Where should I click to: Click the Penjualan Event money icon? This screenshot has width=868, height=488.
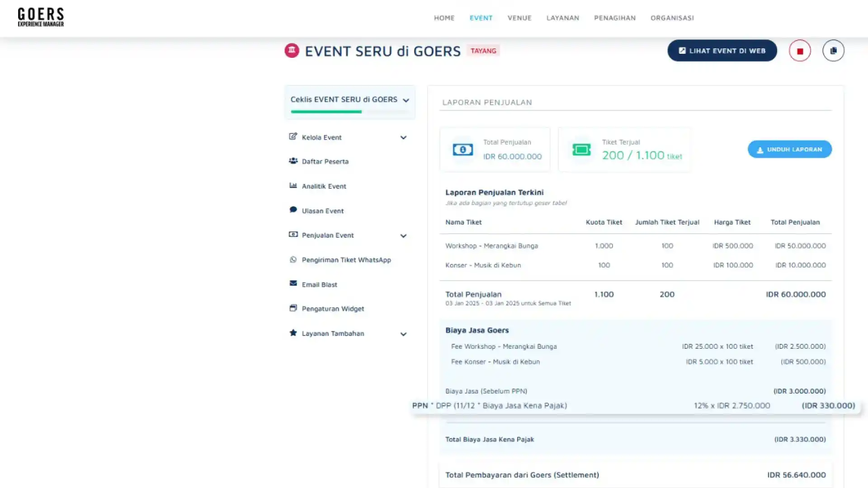click(293, 235)
